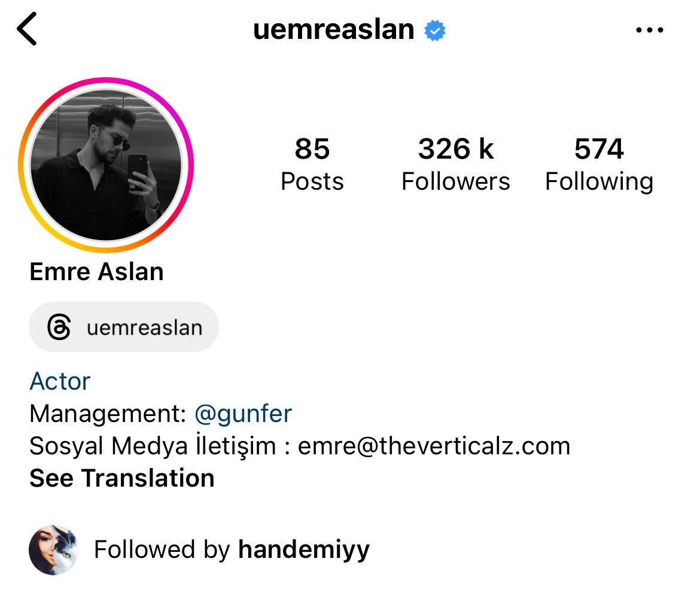Open the 326 k Followers list
The image size is (700, 592).
point(455,164)
